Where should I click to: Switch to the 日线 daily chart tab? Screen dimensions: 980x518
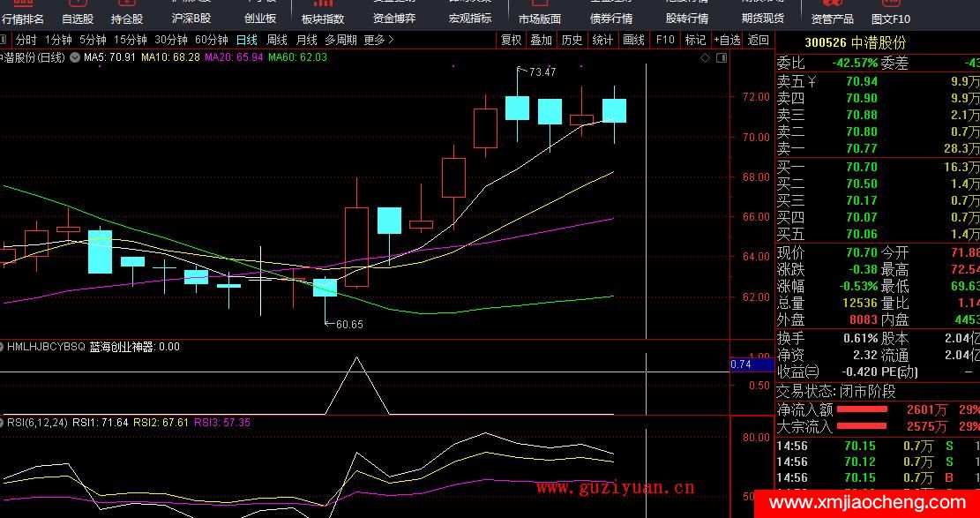tap(247, 40)
